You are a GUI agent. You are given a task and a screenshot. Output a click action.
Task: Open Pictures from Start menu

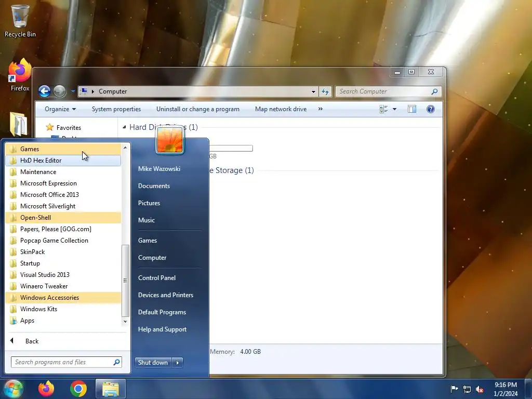point(149,203)
